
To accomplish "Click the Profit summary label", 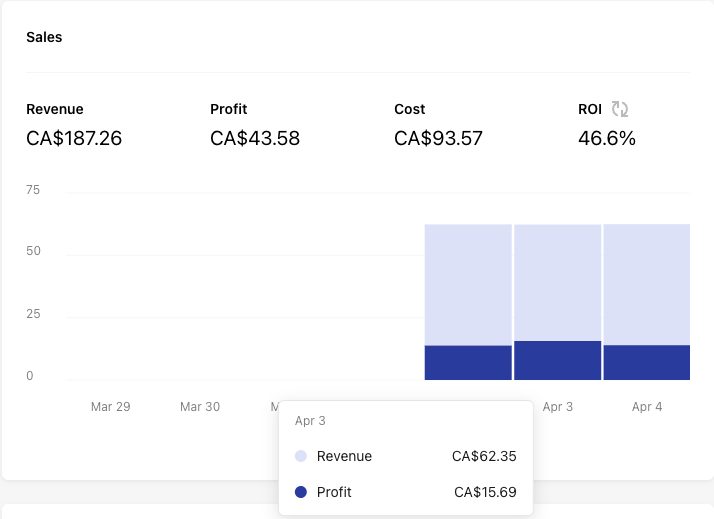I will [x=229, y=109].
